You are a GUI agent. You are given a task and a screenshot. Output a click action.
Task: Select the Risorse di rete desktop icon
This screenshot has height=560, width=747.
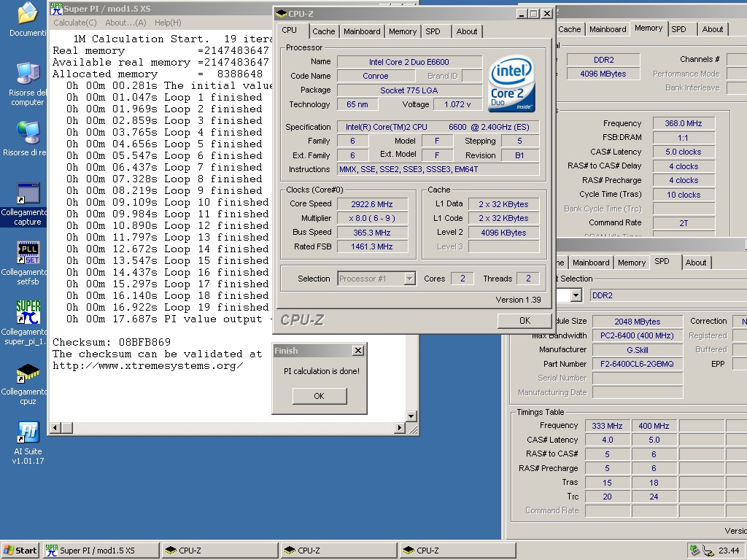(x=28, y=133)
